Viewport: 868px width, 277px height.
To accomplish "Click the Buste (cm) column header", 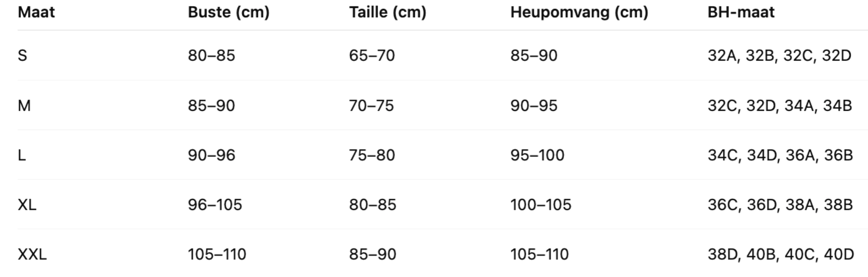I will (228, 12).
